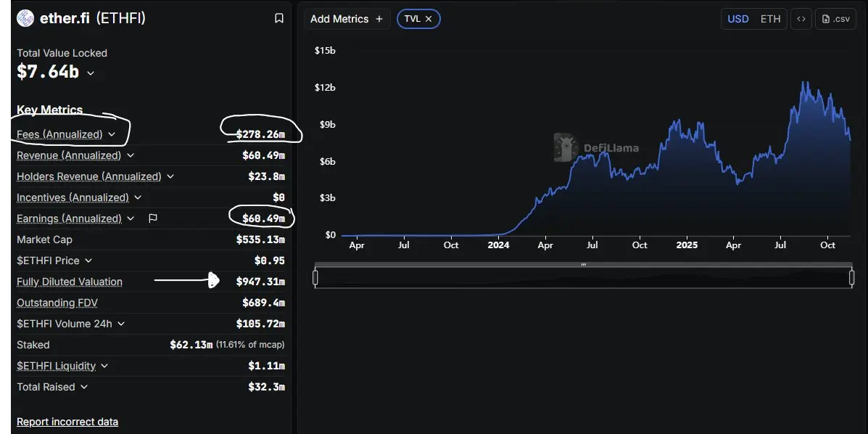Click the Holders Revenue (Annualized) label
This screenshot has width=868, height=434.
coord(89,176)
